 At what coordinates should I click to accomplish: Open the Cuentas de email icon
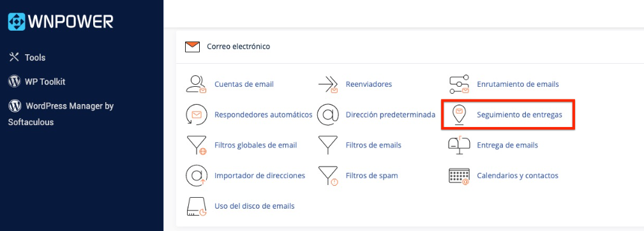coord(196,84)
